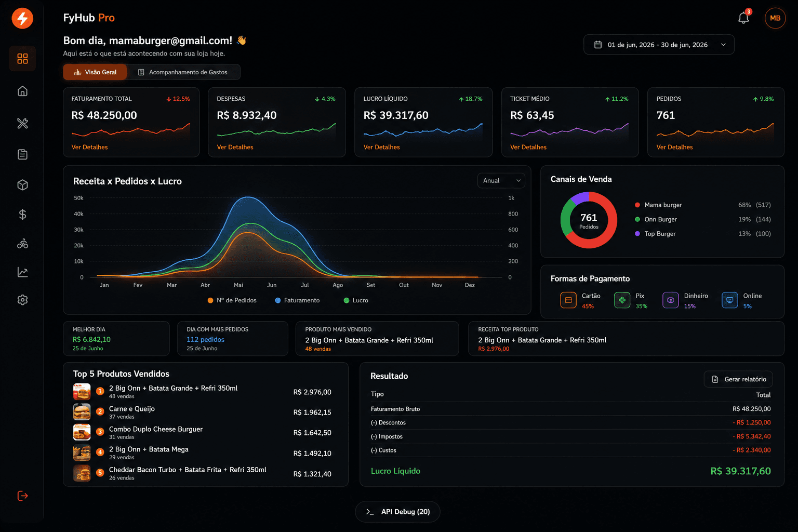Toggle Faturamento chart legend
The width and height of the screenshot is (798, 532).
coord(297,300)
